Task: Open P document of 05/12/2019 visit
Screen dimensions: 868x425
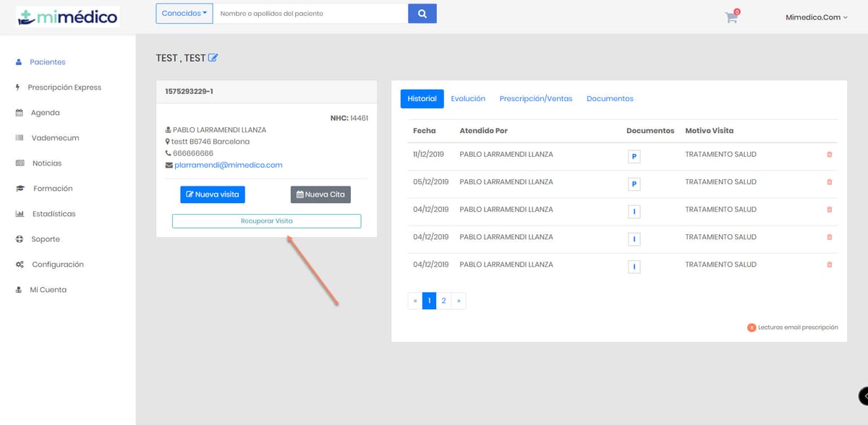Action: coord(634,184)
